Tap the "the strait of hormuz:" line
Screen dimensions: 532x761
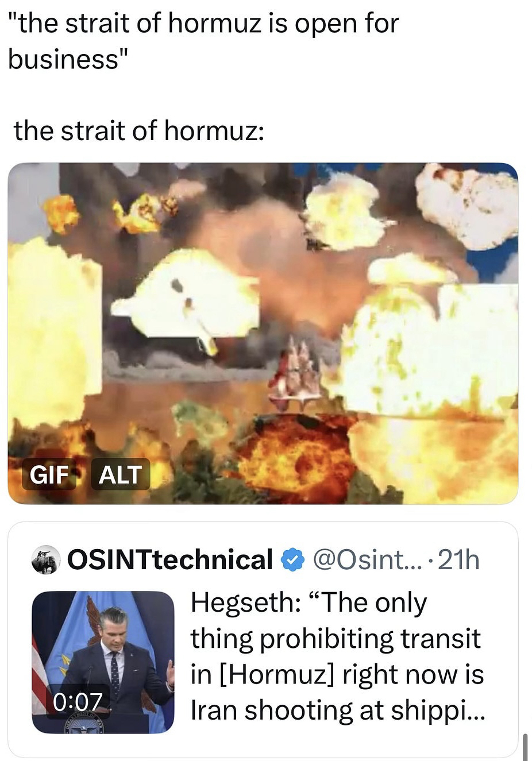139,130
